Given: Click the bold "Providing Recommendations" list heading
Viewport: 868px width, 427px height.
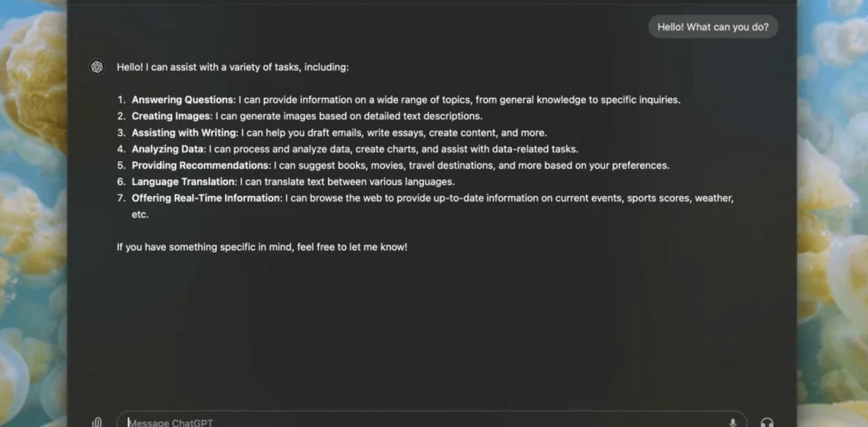Looking at the screenshot, I should 200,165.
